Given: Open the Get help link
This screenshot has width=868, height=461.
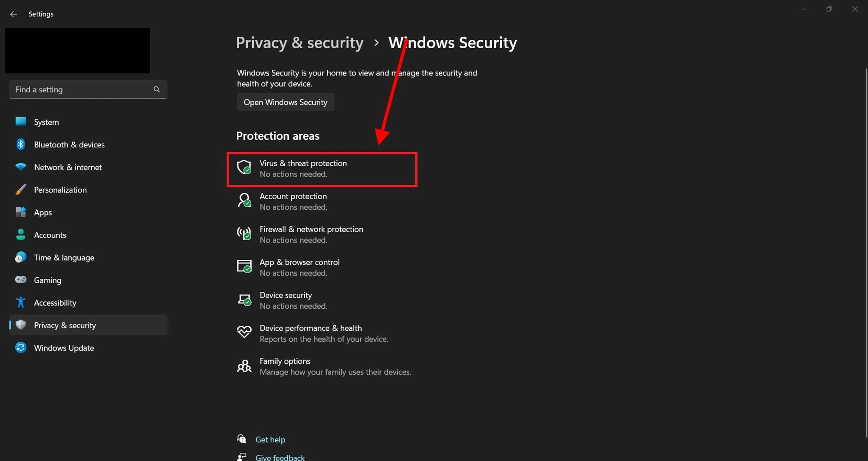Looking at the screenshot, I should click(x=270, y=439).
